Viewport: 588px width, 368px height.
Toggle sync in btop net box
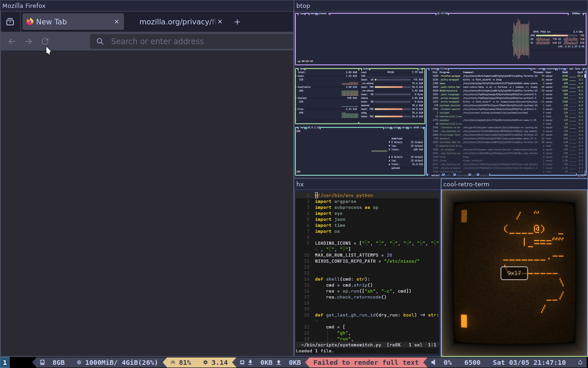[387, 127]
